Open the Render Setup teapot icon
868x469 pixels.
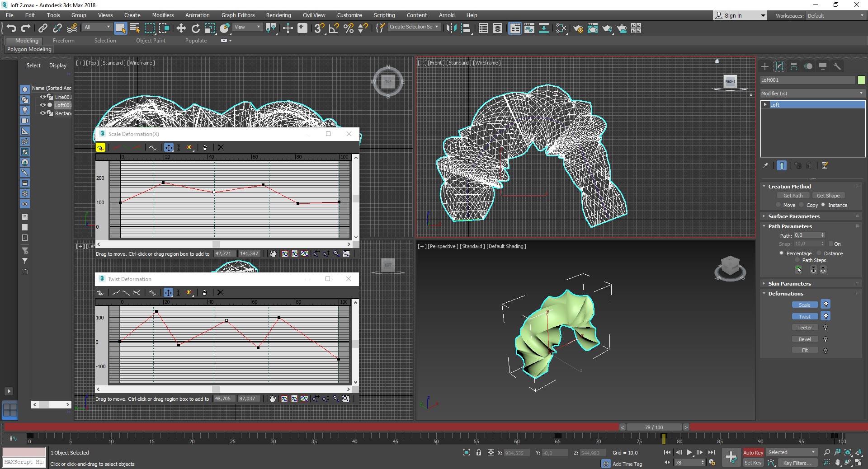click(x=578, y=28)
